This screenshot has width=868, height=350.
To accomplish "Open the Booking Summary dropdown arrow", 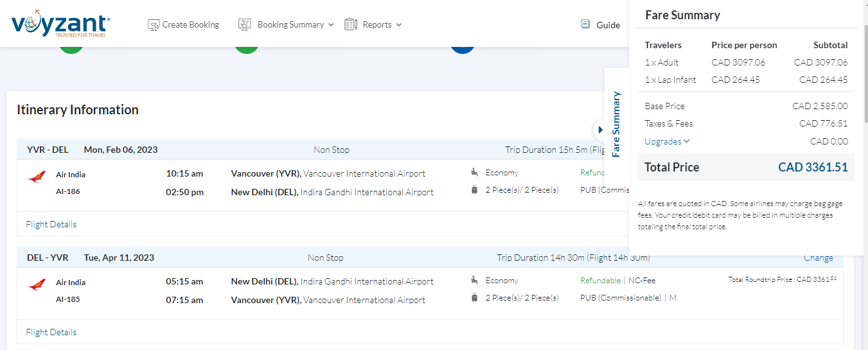I will [x=331, y=25].
